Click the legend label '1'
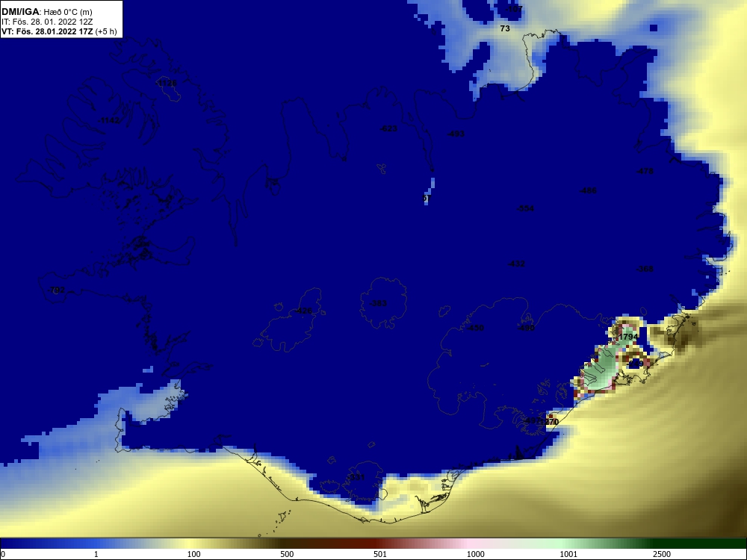This screenshot has width=747, height=560. click(x=96, y=554)
